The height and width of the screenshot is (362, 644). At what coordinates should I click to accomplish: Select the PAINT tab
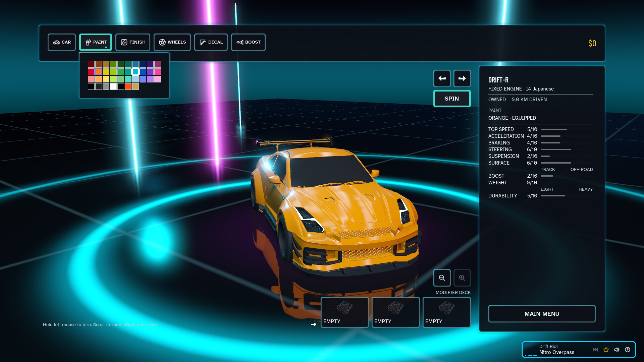pyautogui.click(x=96, y=42)
